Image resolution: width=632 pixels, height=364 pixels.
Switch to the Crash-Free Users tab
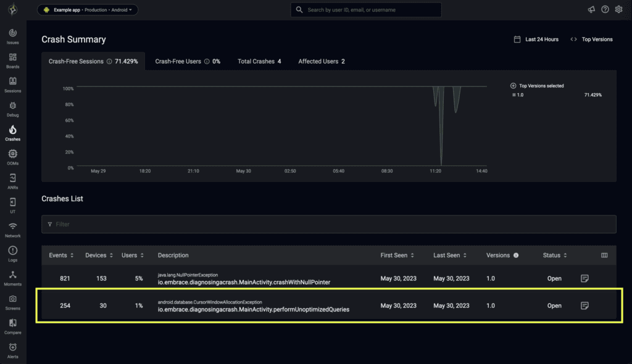(x=188, y=62)
